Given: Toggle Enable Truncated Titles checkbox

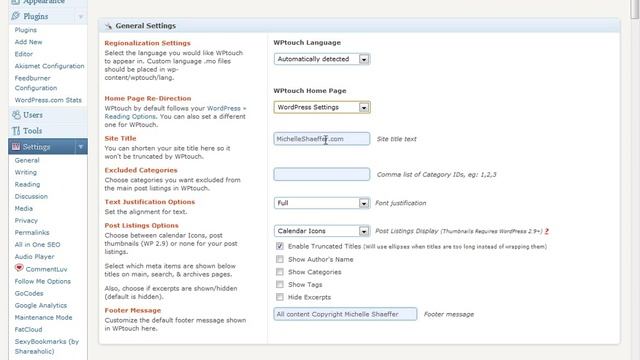Looking at the screenshot, I should [280, 246].
